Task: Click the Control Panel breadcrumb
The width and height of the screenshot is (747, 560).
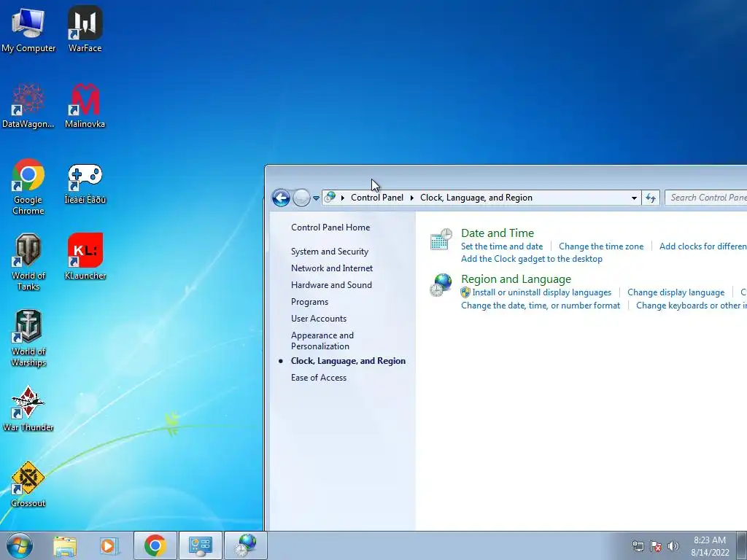Action: (377, 198)
